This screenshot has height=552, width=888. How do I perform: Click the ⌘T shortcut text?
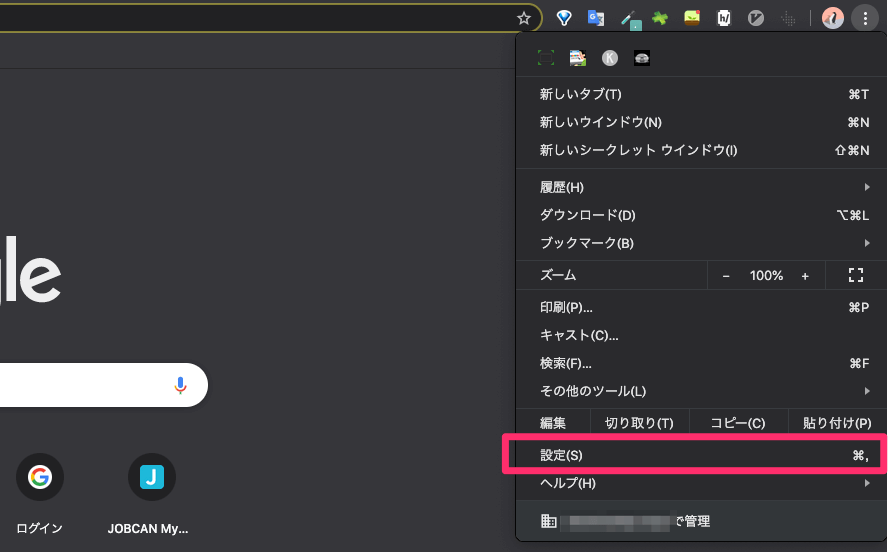(x=859, y=94)
